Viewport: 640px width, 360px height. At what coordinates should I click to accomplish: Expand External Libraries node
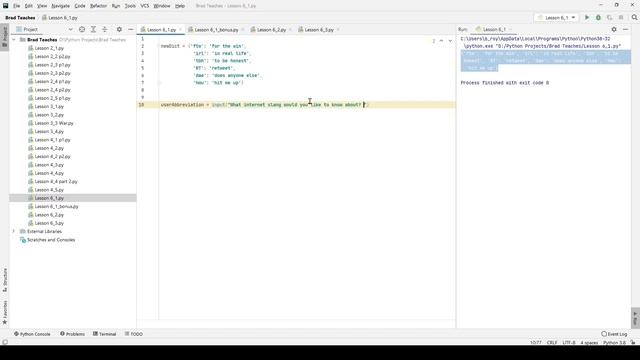14,231
